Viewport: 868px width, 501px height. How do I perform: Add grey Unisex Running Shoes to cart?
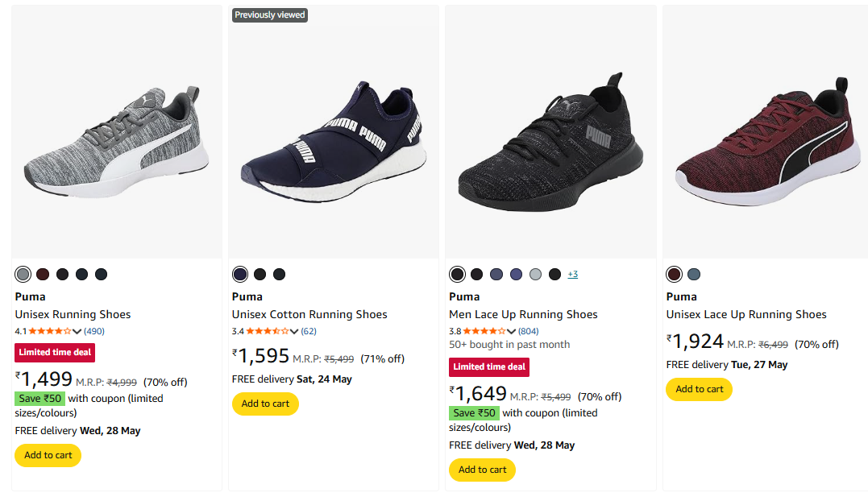(x=48, y=455)
